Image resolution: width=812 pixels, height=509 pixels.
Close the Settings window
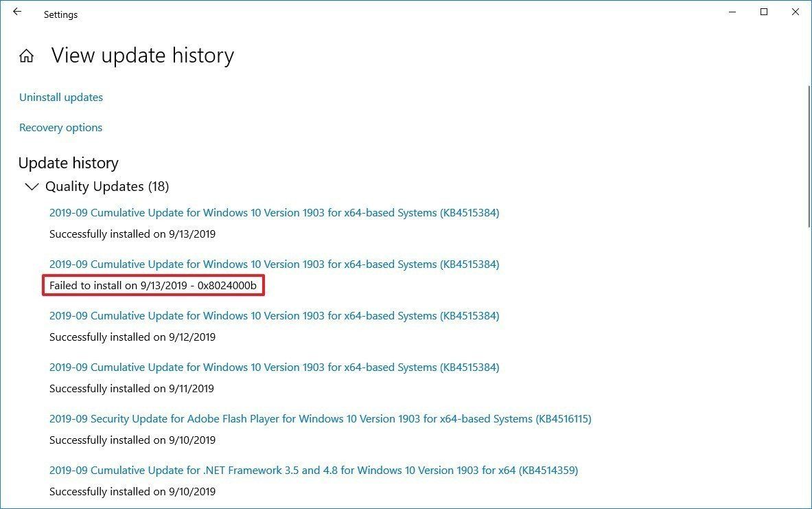tap(795, 12)
